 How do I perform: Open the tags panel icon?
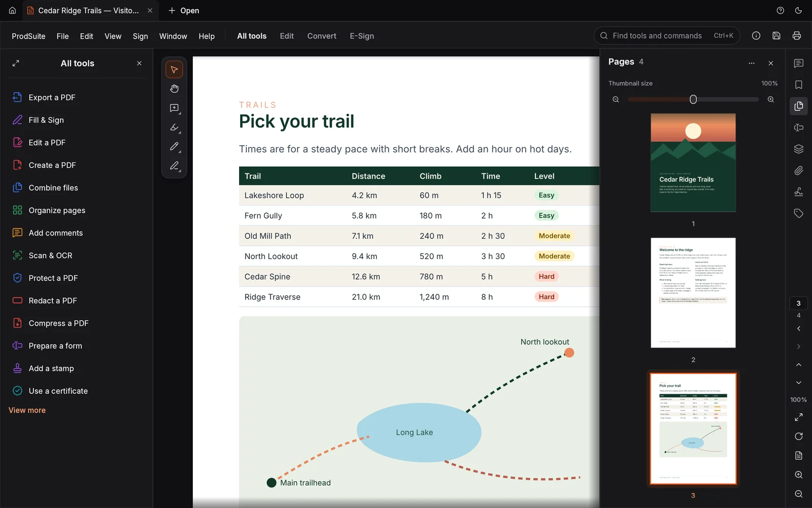[799, 213]
